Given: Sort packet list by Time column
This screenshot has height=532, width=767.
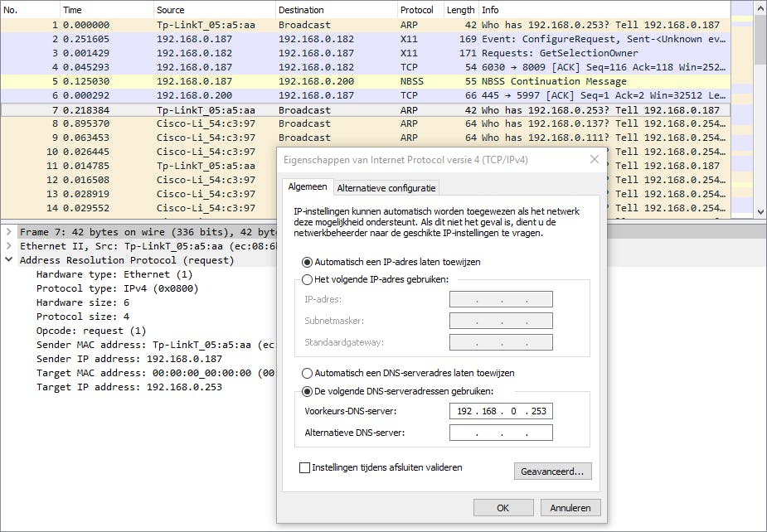Looking at the screenshot, I should [107, 10].
